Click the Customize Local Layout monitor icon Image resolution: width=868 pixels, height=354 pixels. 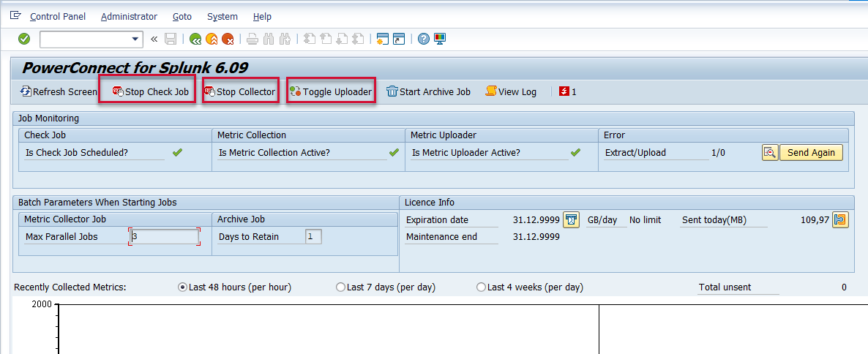pos(439,39)
